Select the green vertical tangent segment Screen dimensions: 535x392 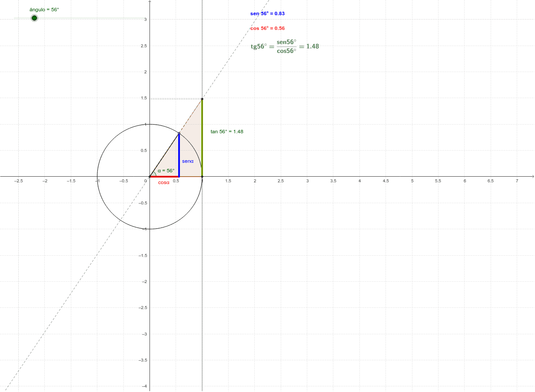coord(202,138)
